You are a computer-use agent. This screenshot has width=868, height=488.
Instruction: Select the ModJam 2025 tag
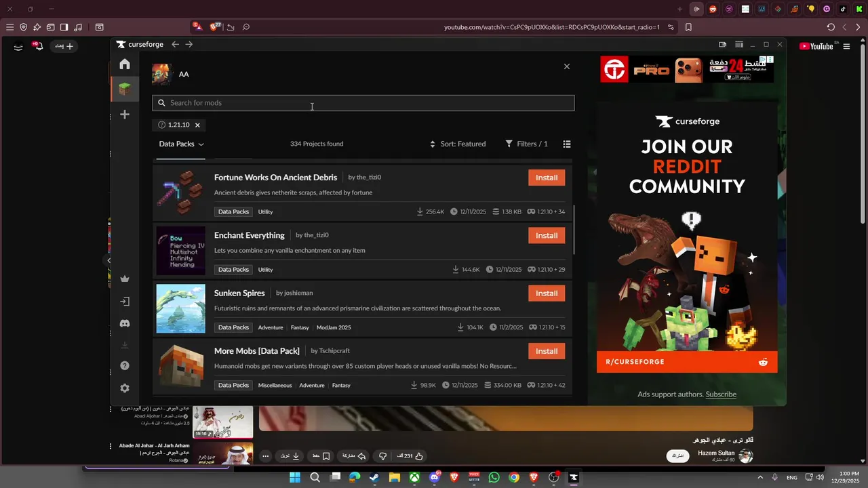click(x=334, y=327)
